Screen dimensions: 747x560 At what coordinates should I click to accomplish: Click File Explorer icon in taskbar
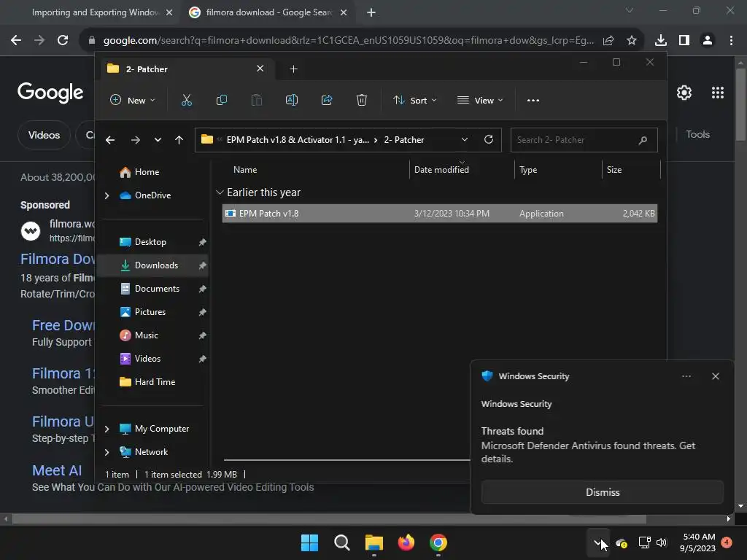pyautogui.click(x=374, y=542)
